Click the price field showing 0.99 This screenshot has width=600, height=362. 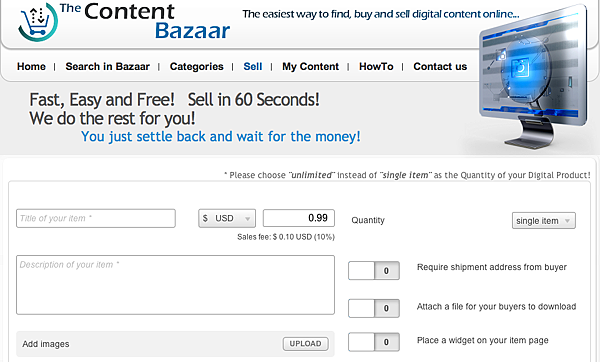(299, 218)
